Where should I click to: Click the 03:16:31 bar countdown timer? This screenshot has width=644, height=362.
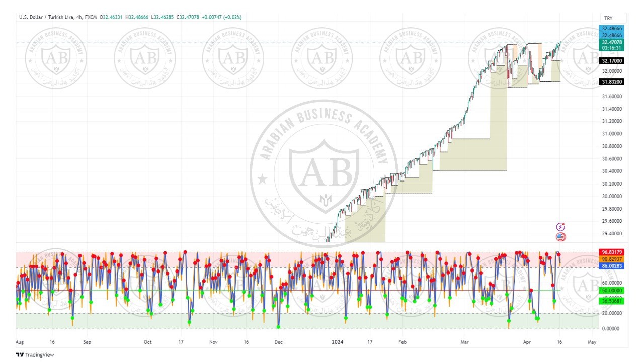pyautogui.click(x=612, y=49)
